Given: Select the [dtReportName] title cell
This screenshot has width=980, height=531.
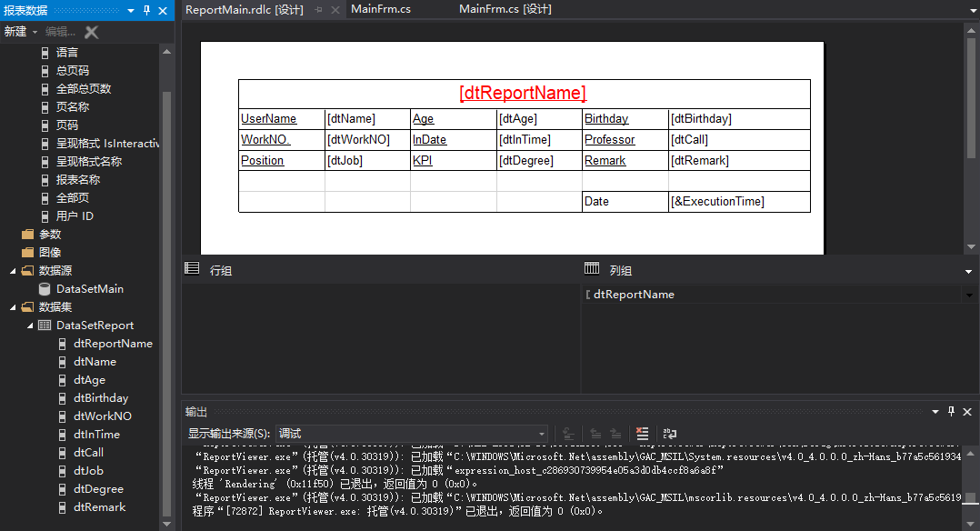Looking at the screenshot, I should (x=524, y=94).
